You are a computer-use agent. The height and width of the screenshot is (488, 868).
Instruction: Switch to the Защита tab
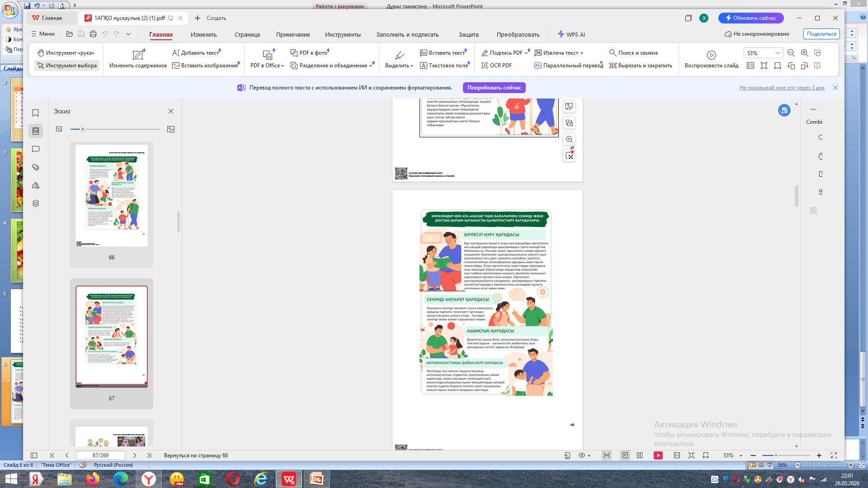coord(468,34)
